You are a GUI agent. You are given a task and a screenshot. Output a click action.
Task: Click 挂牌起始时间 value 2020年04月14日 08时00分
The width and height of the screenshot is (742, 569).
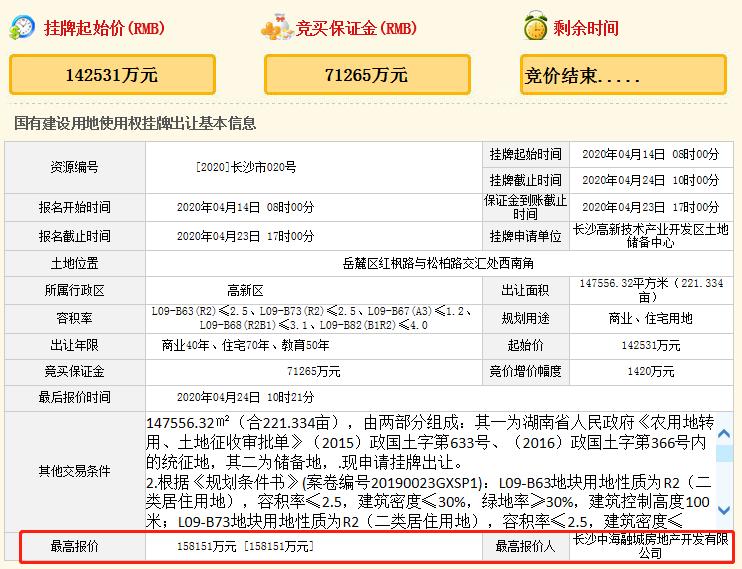coord(651,154)
